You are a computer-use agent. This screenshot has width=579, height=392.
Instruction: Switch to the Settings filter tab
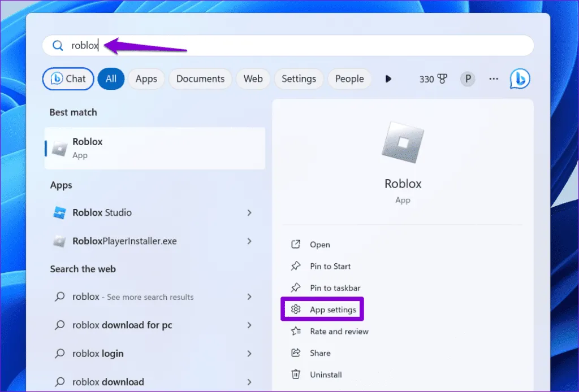click(x=299, y=79)
